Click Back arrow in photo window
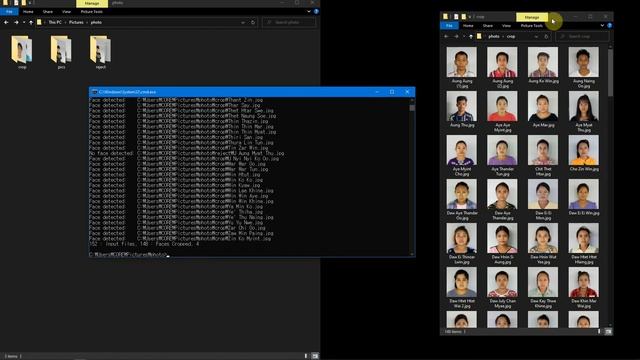 (6, 22)
